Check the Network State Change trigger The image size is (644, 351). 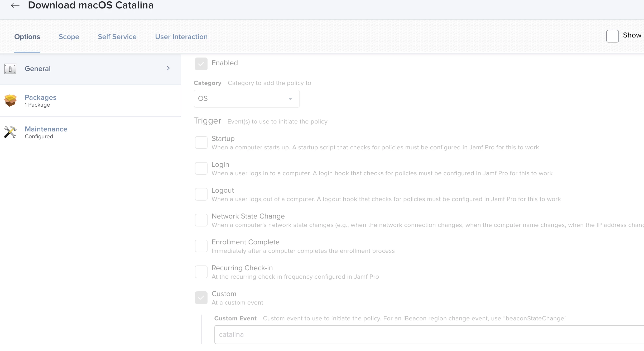pyautogui.click(x=201, y=220)
